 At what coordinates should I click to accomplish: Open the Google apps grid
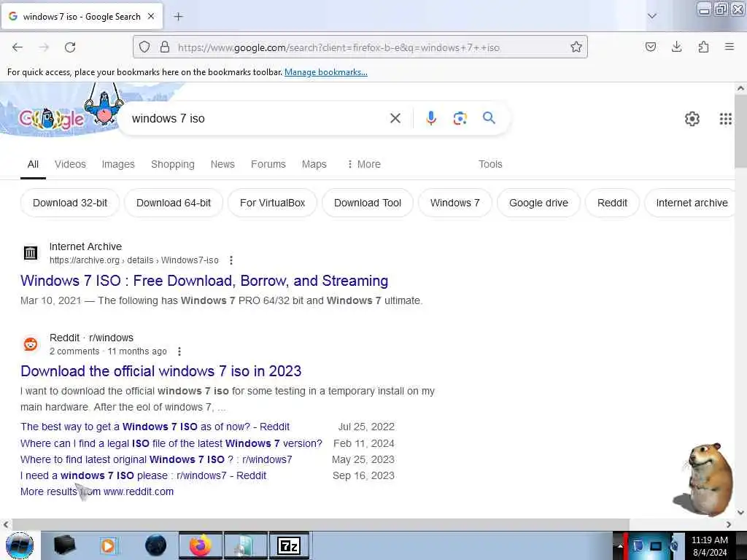tap(726, 119)
